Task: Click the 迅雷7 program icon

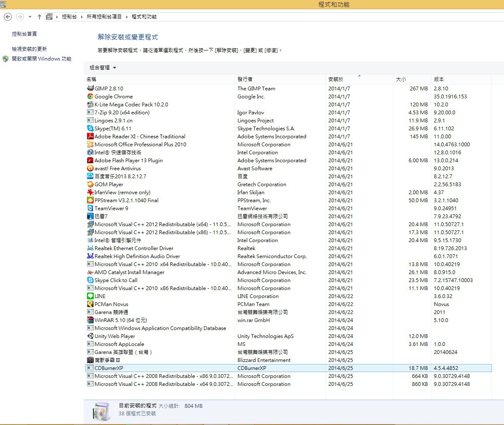Action: click(x=90, y=216)
